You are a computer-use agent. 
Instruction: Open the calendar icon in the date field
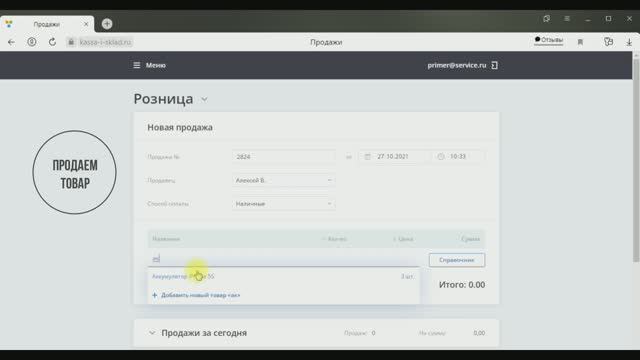[367, 157]
